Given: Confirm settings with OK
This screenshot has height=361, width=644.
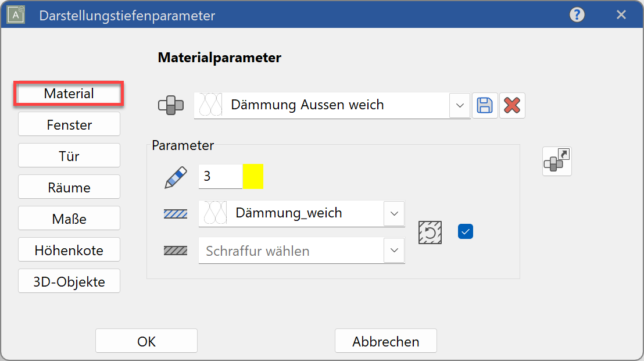Looking at the screenshot, I should click(146, 341).
